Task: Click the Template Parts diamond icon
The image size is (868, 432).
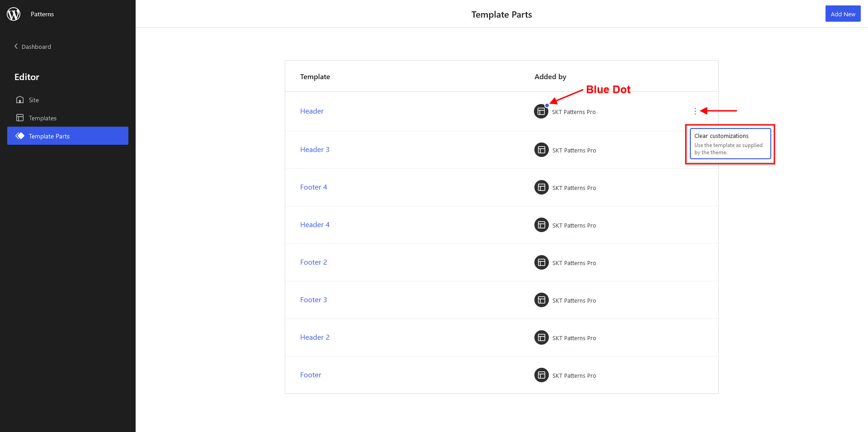Action: pos(20,136)
